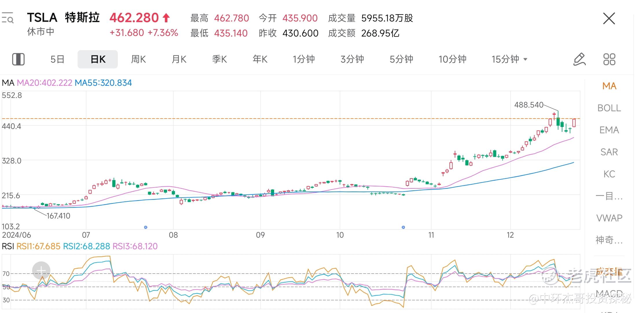This screenshot has width=644, height=313.
Task: Select the 1分钟 interval
Action: [304, 59]
